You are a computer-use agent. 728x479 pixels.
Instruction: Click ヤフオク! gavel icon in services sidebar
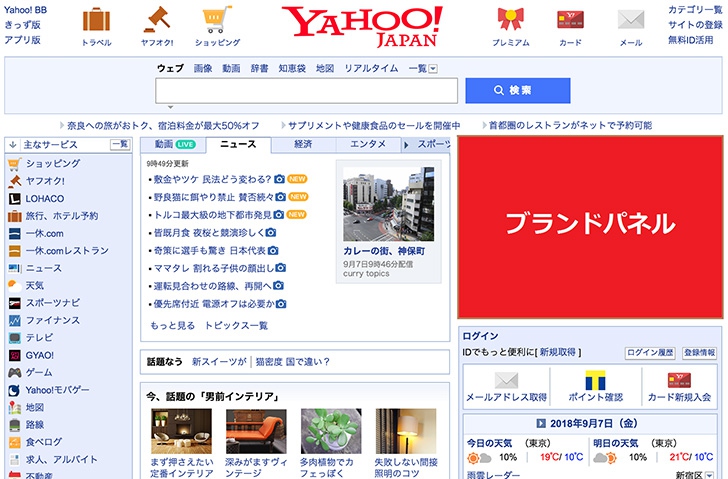[x=14, y=181]
